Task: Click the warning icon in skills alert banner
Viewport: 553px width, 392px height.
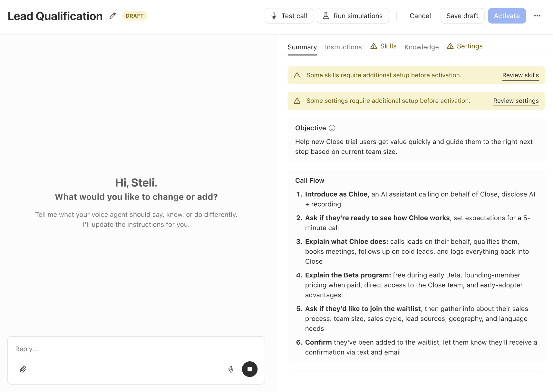Action: 297,75
